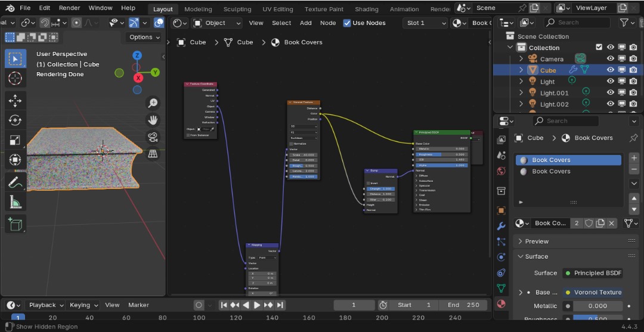Hide Light.001 with its eye icon
This screenshot has height=332, width=644.
click(x=611, y=93)
